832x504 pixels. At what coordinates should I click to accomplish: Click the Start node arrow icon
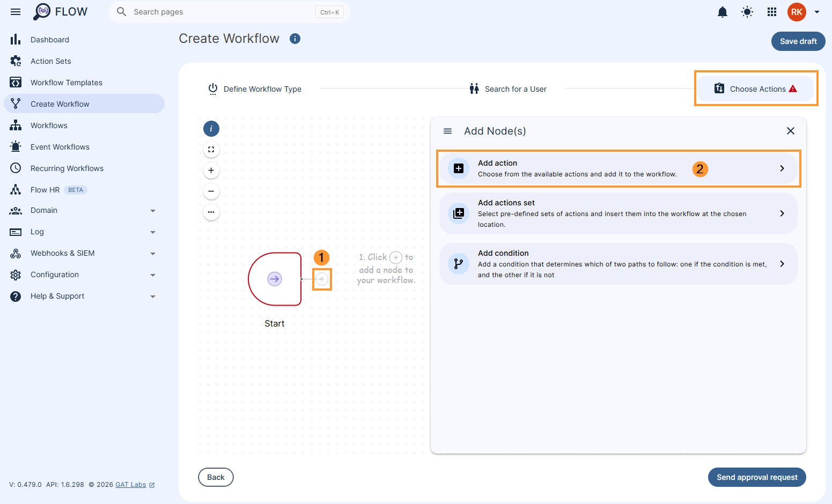[x=275, y=279]
